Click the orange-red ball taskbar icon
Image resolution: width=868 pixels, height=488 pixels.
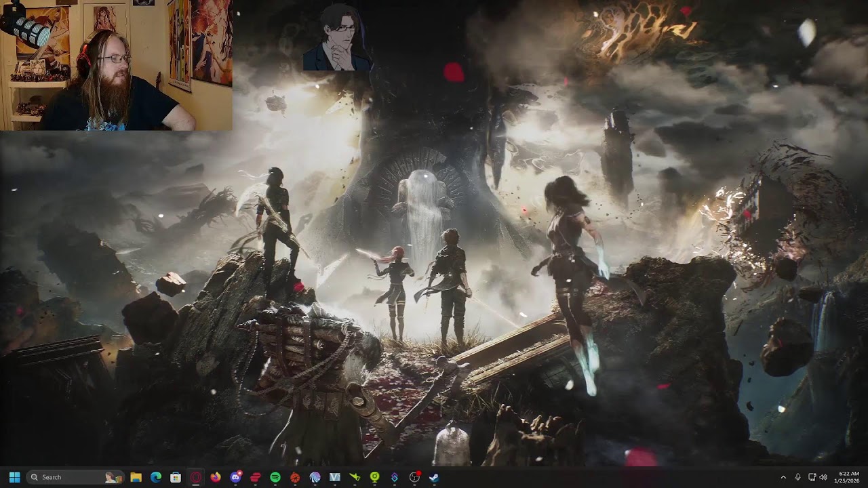[295, 477]
